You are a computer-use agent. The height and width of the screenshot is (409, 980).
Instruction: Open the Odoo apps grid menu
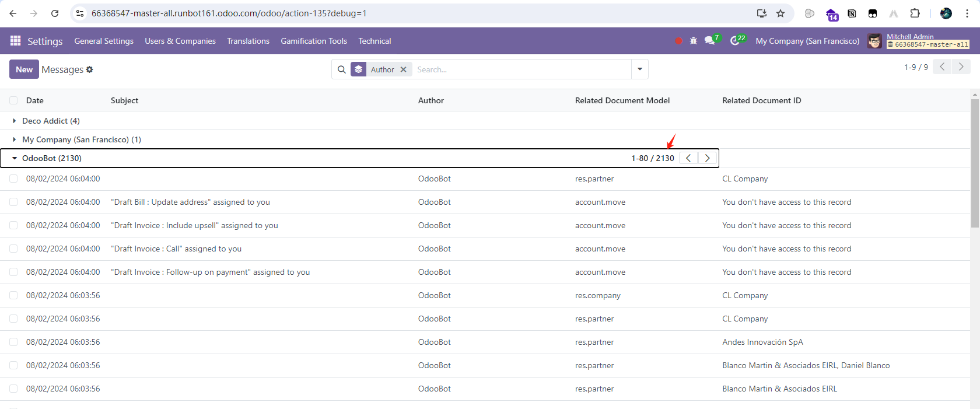[16, 41]
